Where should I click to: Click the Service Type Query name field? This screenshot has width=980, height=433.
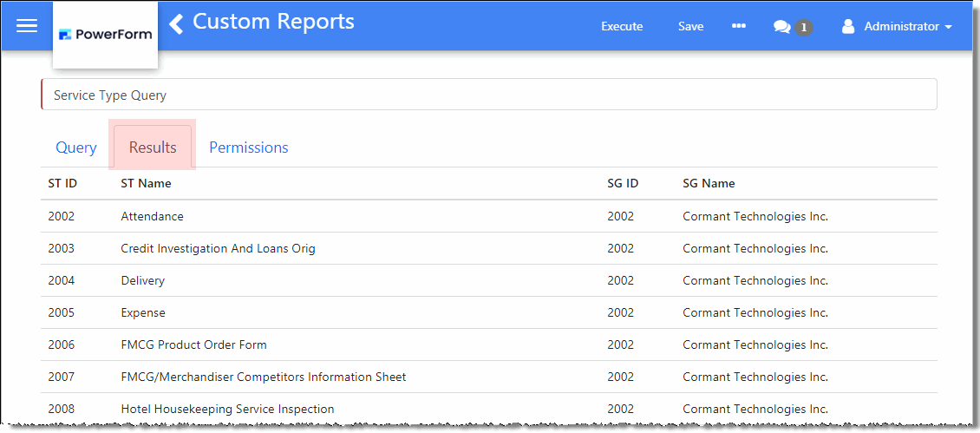(488, 95)
